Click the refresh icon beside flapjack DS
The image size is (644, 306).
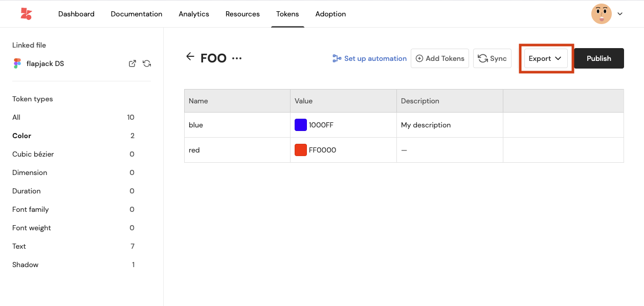147,64
